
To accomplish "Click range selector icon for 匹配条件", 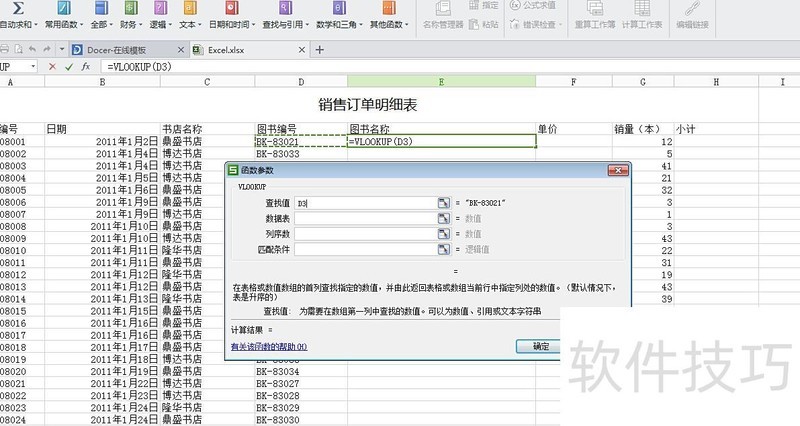I will click(x=444, y=249).
